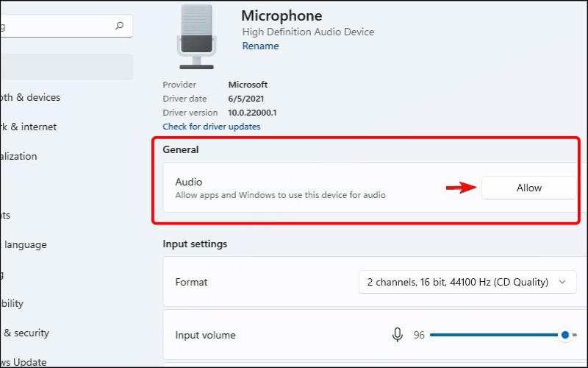
Task: Open Accounts section in sidebar
Action: click(6, 215)
